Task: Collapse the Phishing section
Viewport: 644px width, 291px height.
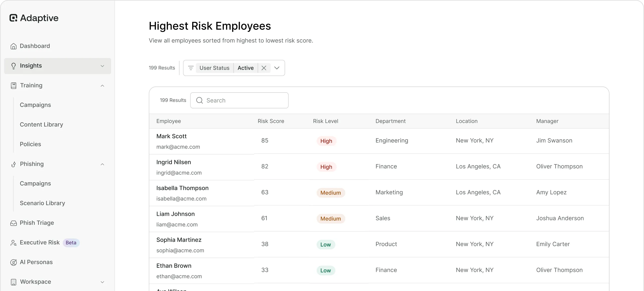Action: pos(102,164)
